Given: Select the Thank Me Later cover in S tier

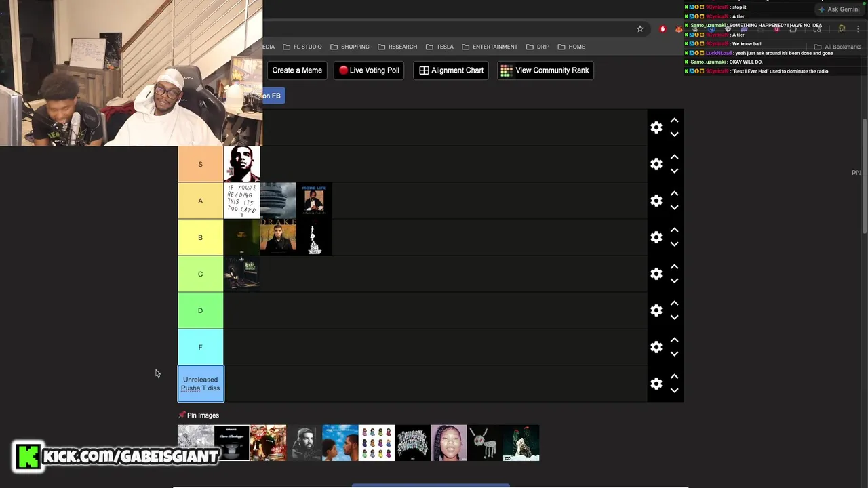Looking at the screenshot, I should point(242,164).
